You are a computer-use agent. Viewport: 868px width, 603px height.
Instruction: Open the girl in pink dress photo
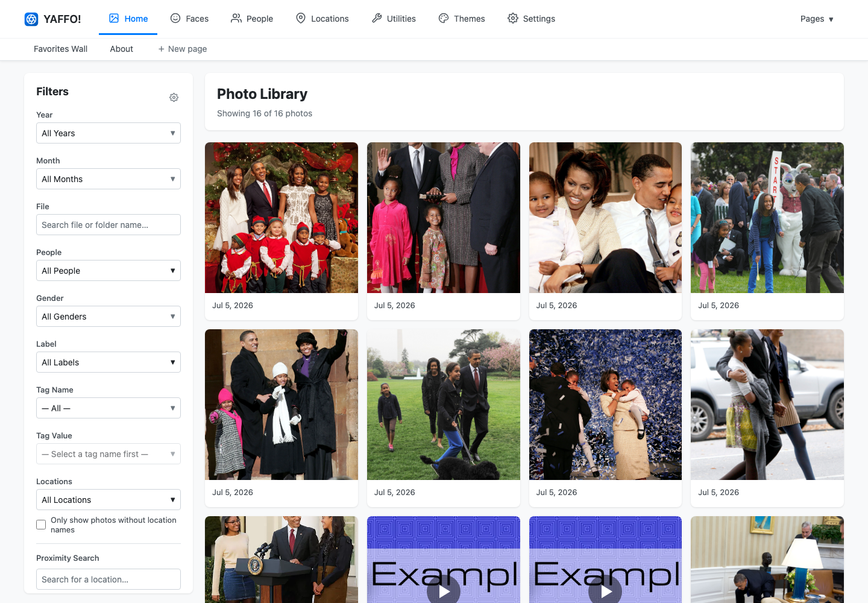(x=444, y=218)
